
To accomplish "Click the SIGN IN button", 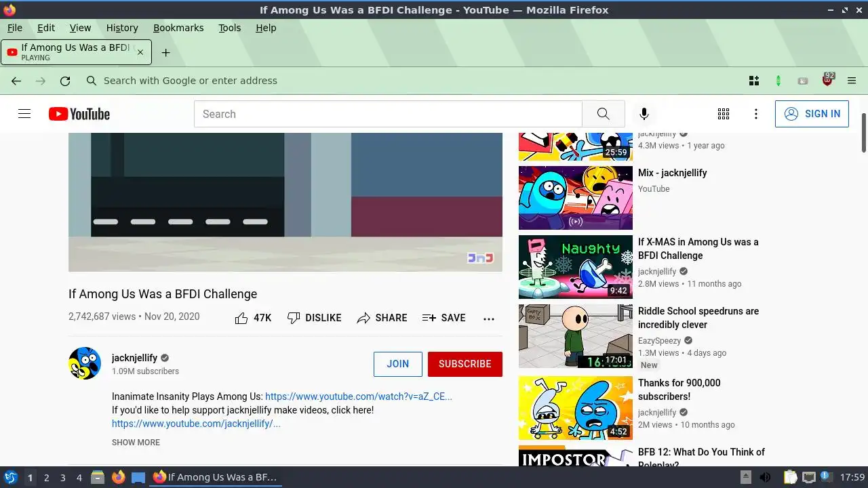I will coord(812,114).
